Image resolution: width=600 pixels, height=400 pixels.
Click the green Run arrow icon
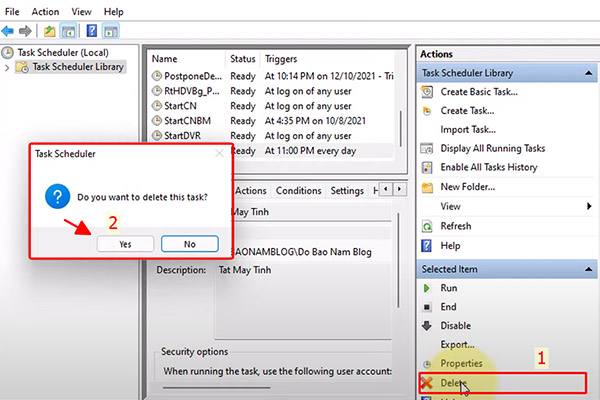point(427,288)
